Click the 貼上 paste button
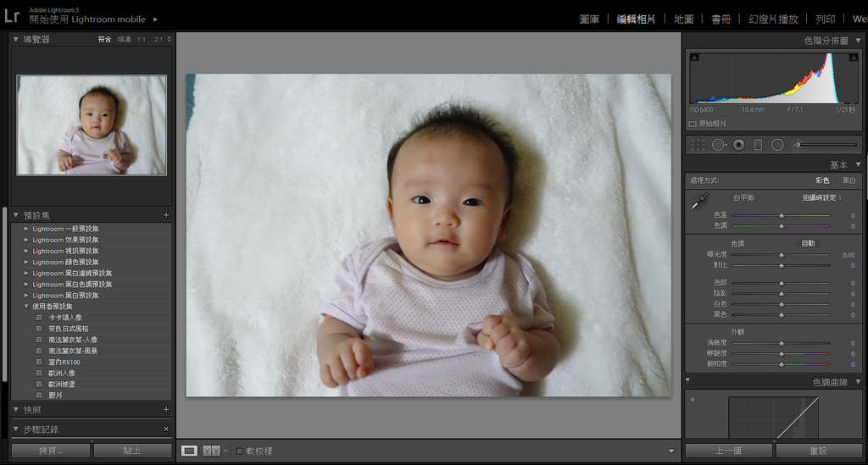Image resolution: width=868 pixels, height=465 pixels. point(132,451)
